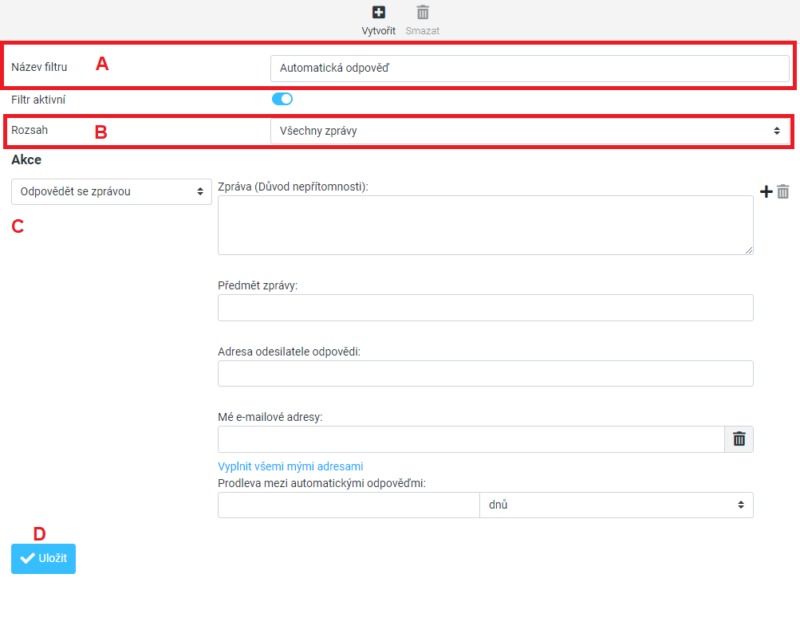Image resolution: width=800 pixels, height=633 pixels.
Task: Click the resize handle of the Zpráva textarea
Action: [x=748, y=250]
